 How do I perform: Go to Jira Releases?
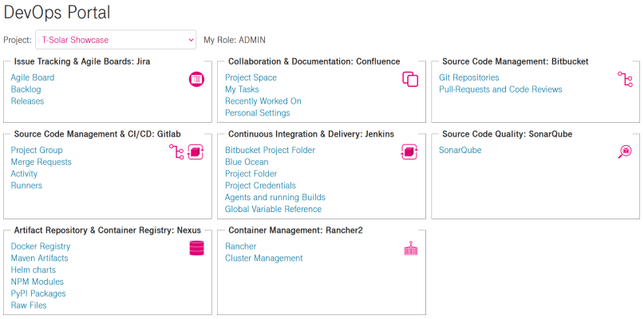27,101
